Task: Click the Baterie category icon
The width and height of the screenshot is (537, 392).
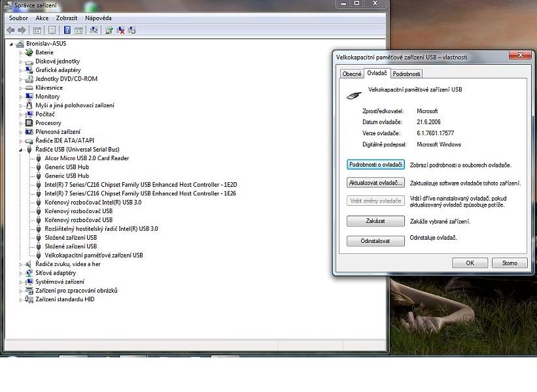Action: [29, 52]
